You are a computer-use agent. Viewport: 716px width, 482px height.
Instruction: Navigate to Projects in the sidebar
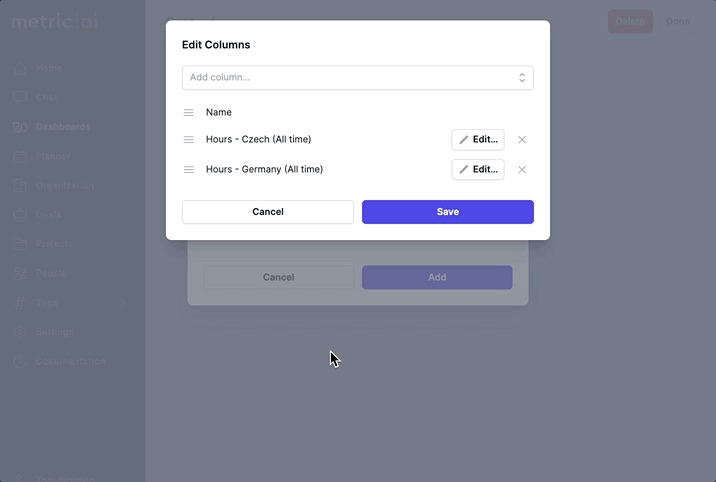[x=54, y=244]
